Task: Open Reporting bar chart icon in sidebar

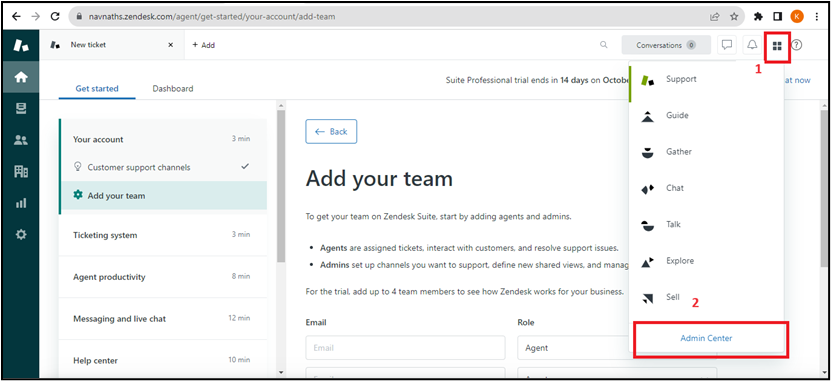Action: click(x=20, y=203)
